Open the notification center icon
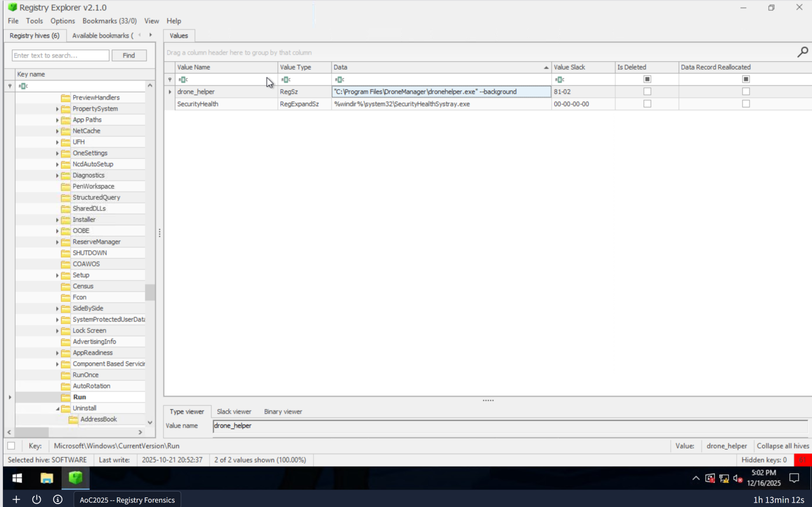 [794, 478]
